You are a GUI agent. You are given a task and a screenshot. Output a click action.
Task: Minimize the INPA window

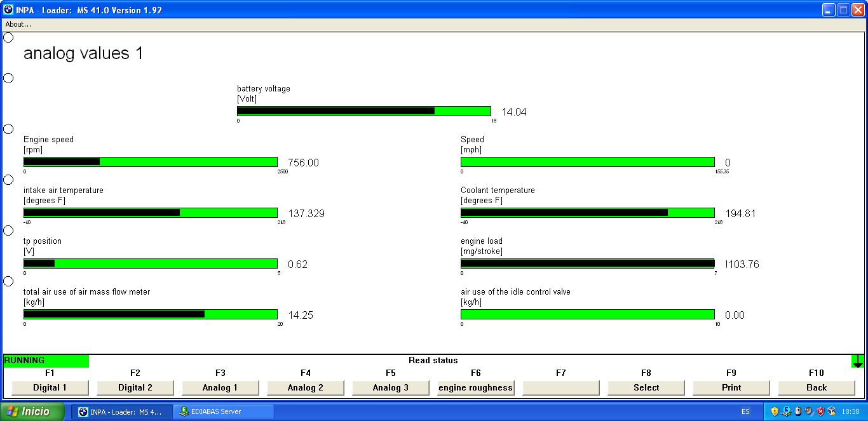point(829,10)
